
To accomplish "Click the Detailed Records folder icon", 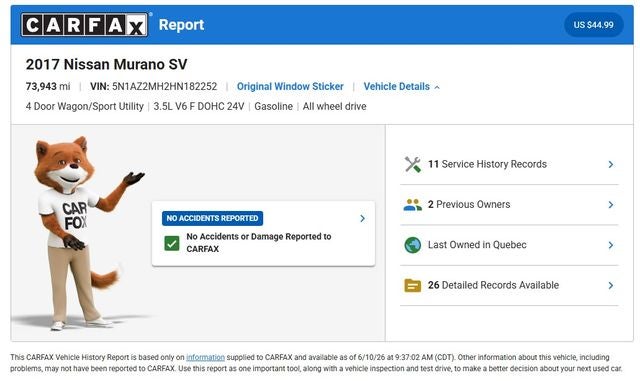I will pos(413,285).
